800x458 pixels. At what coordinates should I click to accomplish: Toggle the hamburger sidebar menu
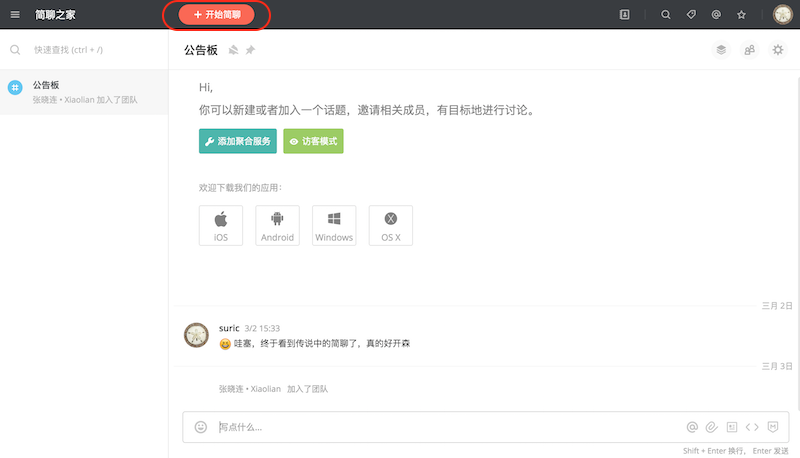pyautogui.click(x=15, y=15)
